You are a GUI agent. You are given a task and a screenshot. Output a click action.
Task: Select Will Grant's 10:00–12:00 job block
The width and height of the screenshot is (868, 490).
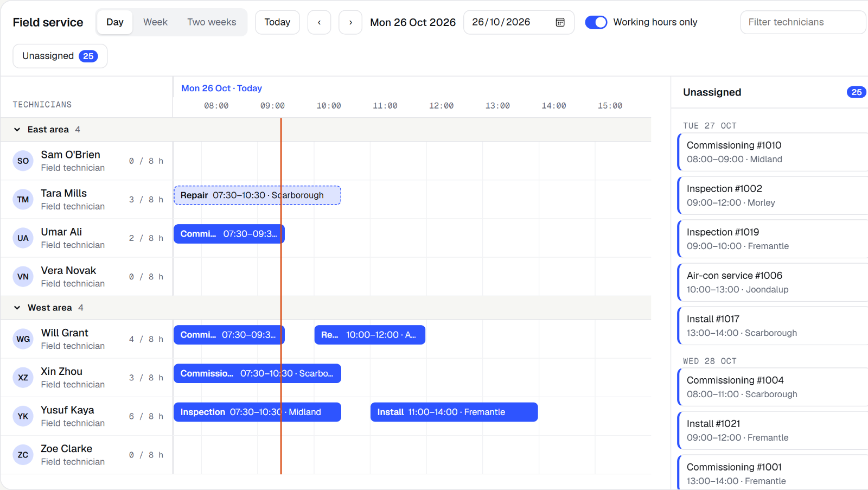pyautogui.click(x=369, y=335)
